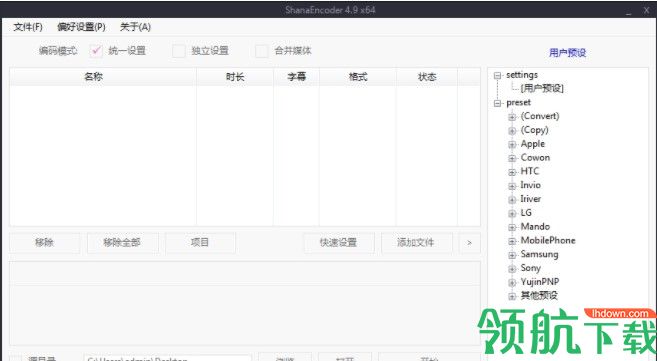Select the Samsung tree label
This screenshot has height=361, width=657.
point(539,254)
